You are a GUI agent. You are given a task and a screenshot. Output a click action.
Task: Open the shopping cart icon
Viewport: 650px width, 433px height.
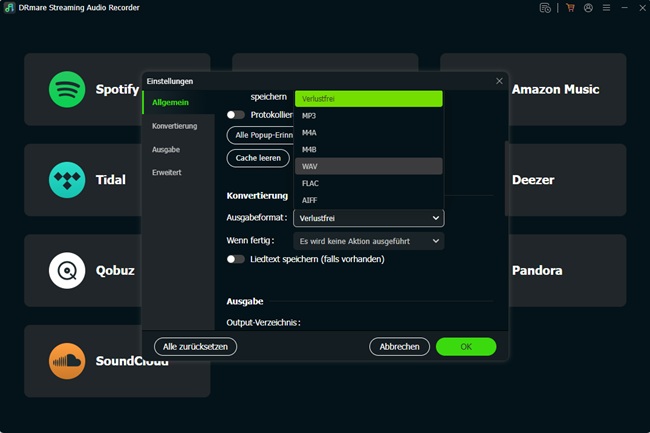click(570, 8)
